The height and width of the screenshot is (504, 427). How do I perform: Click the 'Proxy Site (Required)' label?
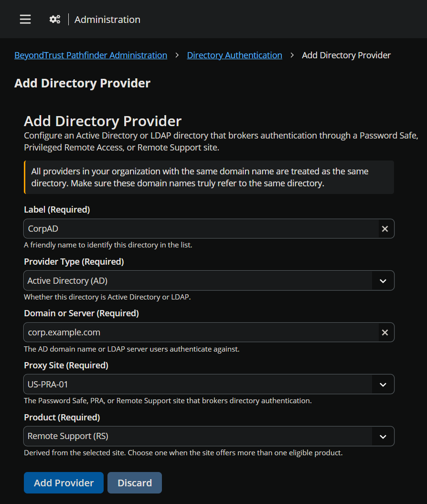tap(66, 365)
